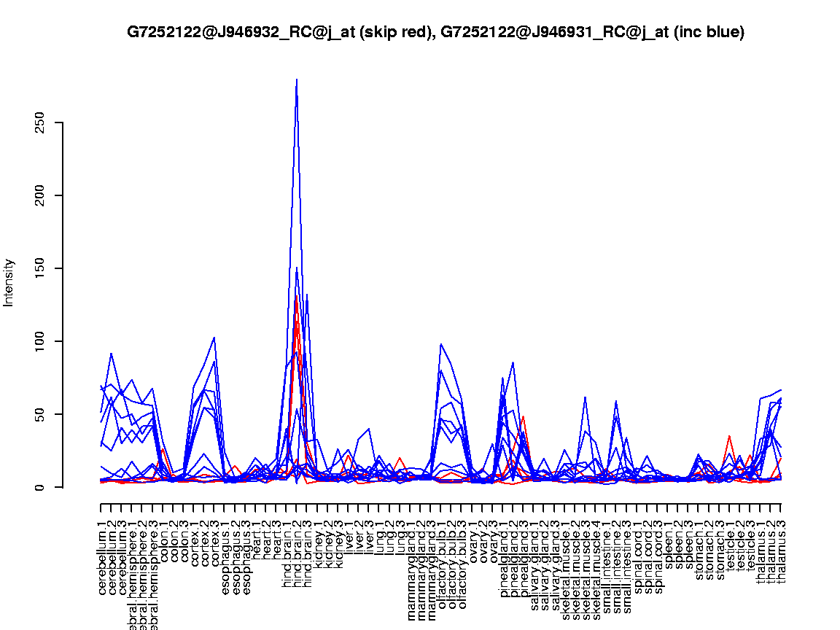Click the 100 y-axis tick label
Screen dimensions: 840x630
coord(40,341)
